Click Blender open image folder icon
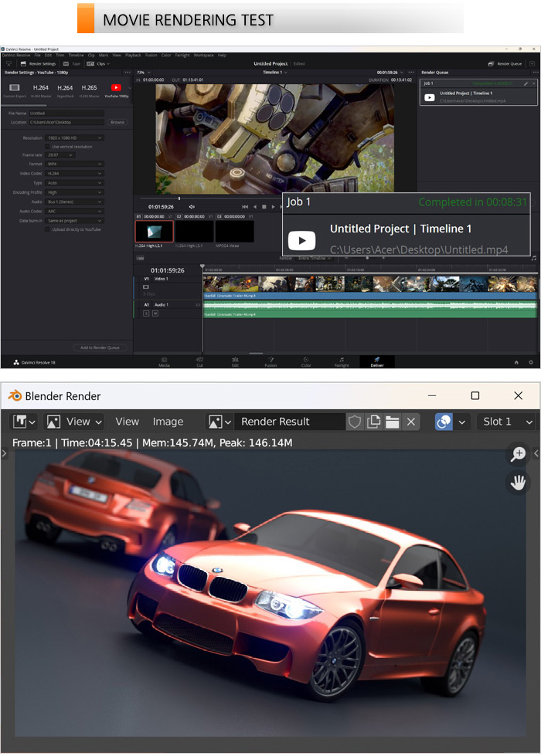Viewport: 541px width, 756px height. (x=393, y=422)
